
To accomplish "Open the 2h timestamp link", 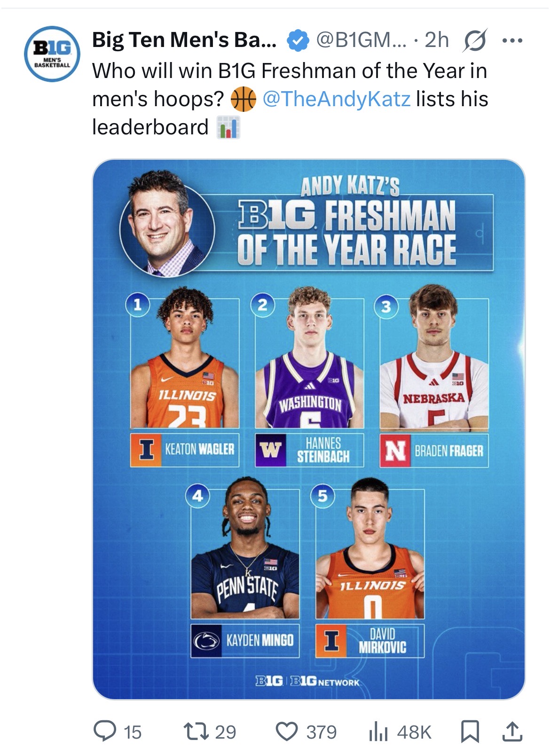I will tap(437, 40).
